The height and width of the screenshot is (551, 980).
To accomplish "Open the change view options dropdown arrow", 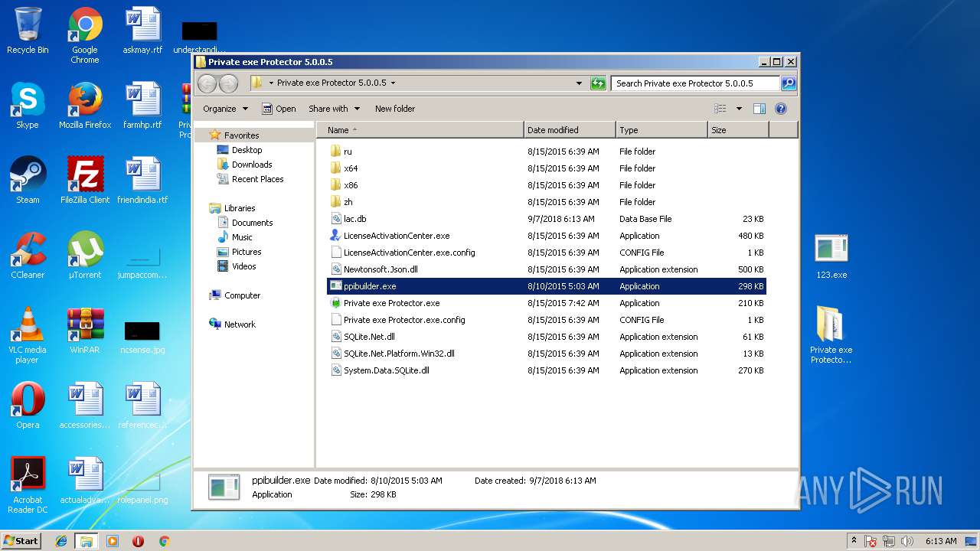I will (x=739, y=109).
